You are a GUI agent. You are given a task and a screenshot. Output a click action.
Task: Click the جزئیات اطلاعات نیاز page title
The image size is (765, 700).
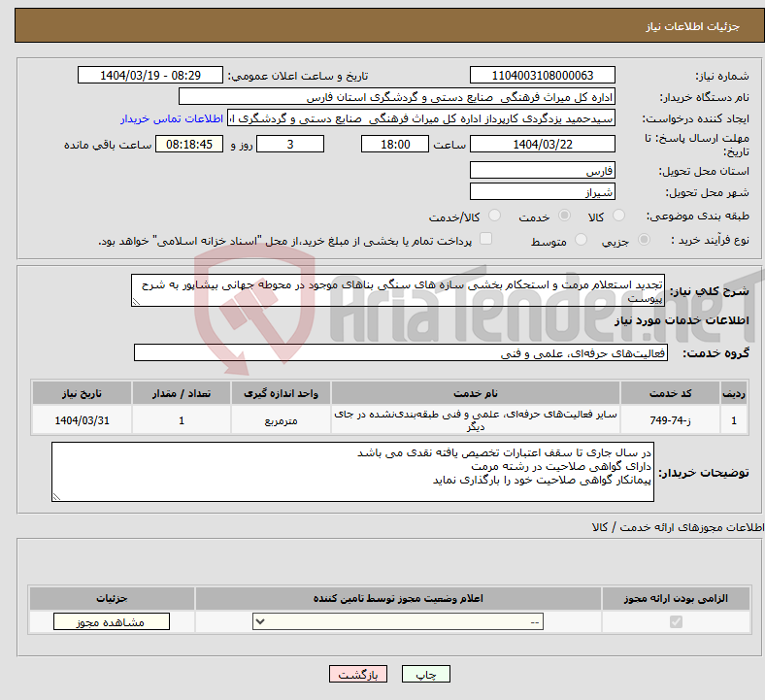point(693,26)
